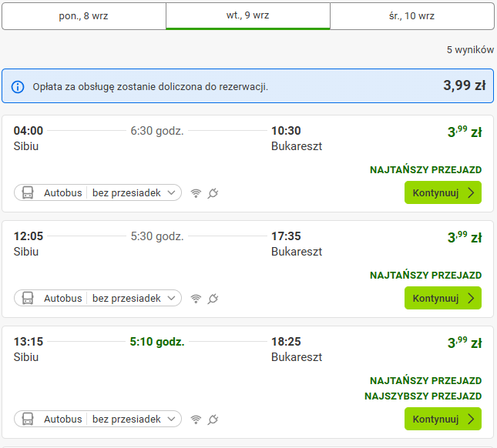Click the Wi-Fi icon on the 12:05 trip

(196, 299)
